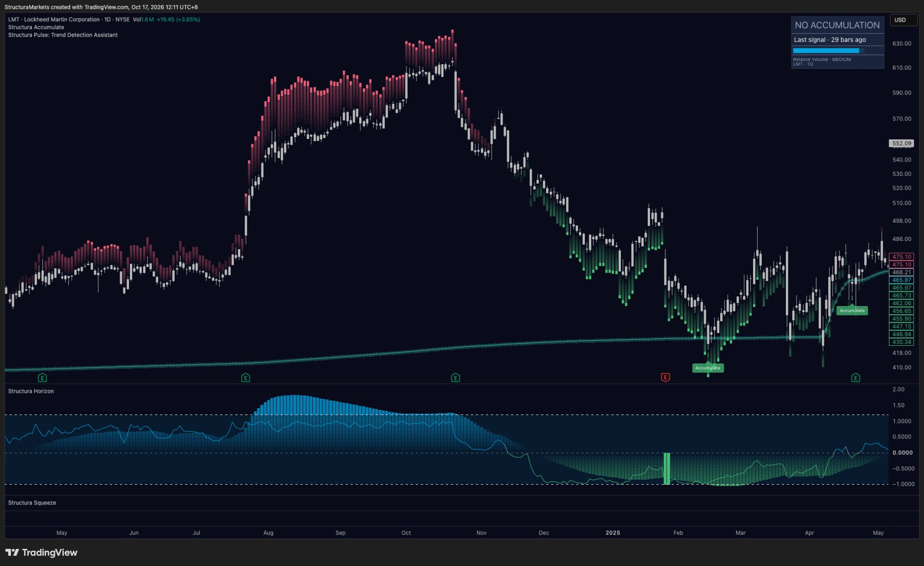924x566 pixels.
Task: Click the green earnings marker under late October
Action: click(x=456, y=378)
